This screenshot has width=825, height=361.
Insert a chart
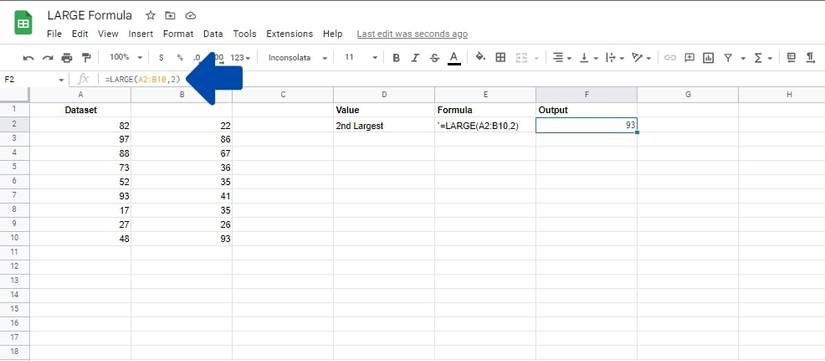709,58
